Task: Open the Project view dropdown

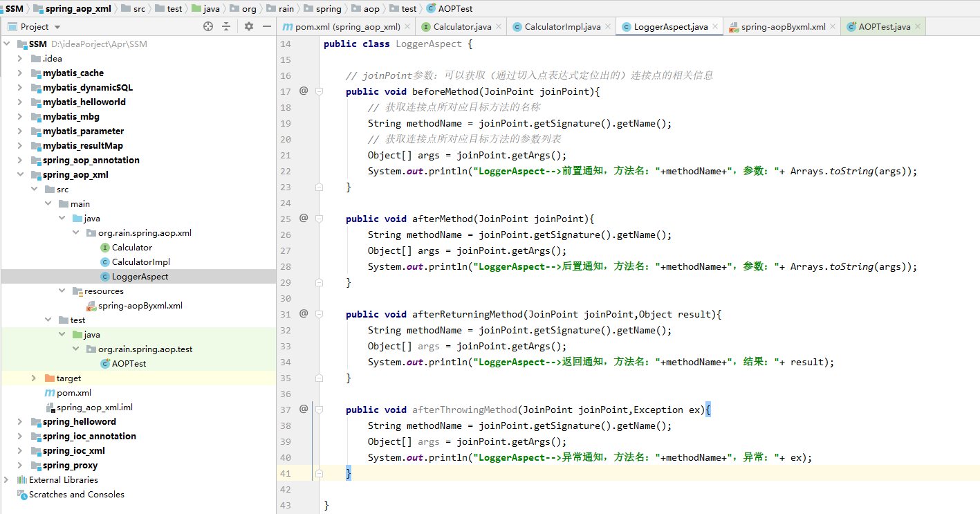Action: click(35, 26)
